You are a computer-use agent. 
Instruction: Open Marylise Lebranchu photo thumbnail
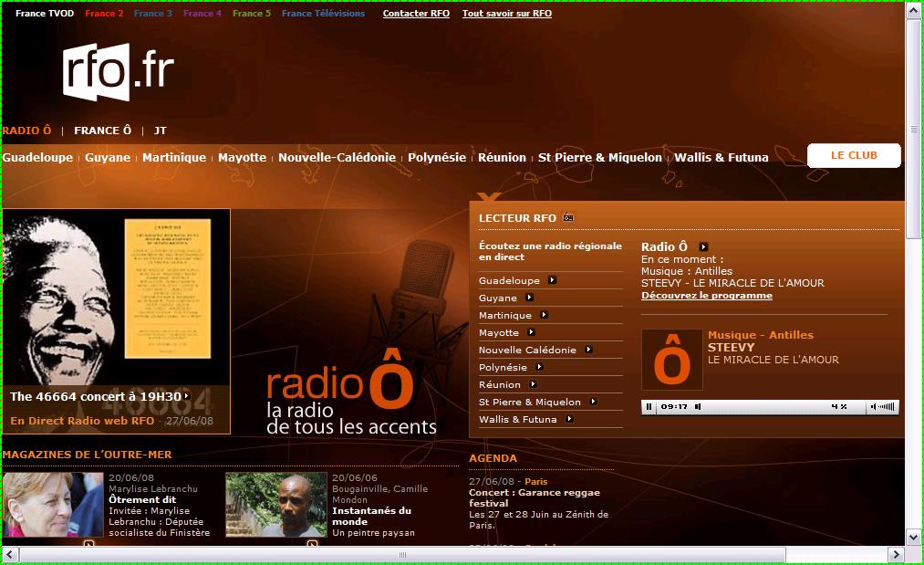[53, 505]
